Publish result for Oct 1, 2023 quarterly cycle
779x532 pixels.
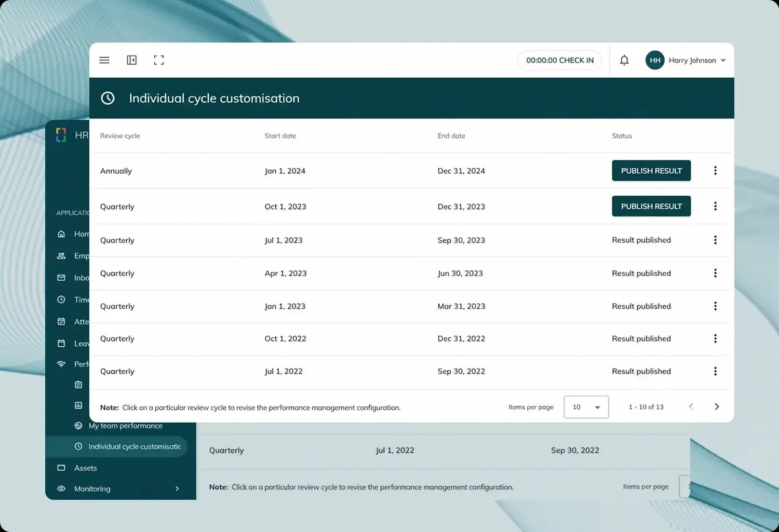(x=651, y=206)
